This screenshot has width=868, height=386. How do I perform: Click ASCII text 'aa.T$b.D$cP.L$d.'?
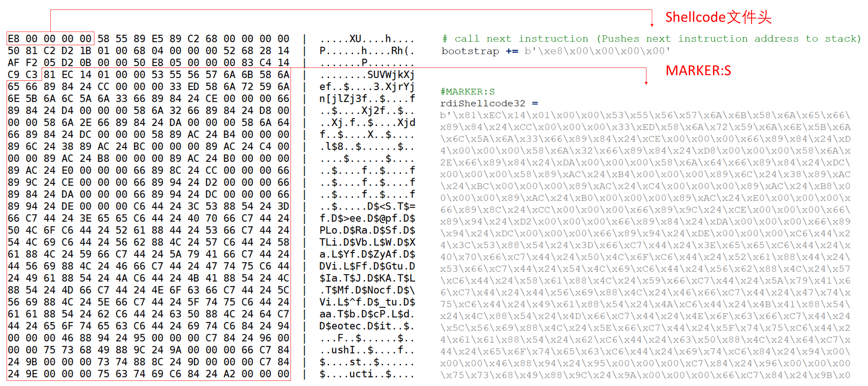tap(367, 314)
